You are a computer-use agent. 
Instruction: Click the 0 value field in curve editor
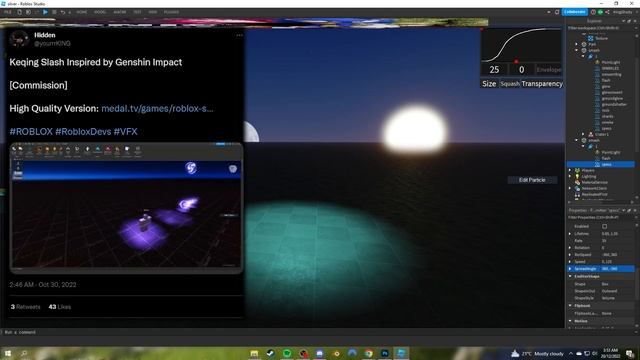(x=521, y=70)
